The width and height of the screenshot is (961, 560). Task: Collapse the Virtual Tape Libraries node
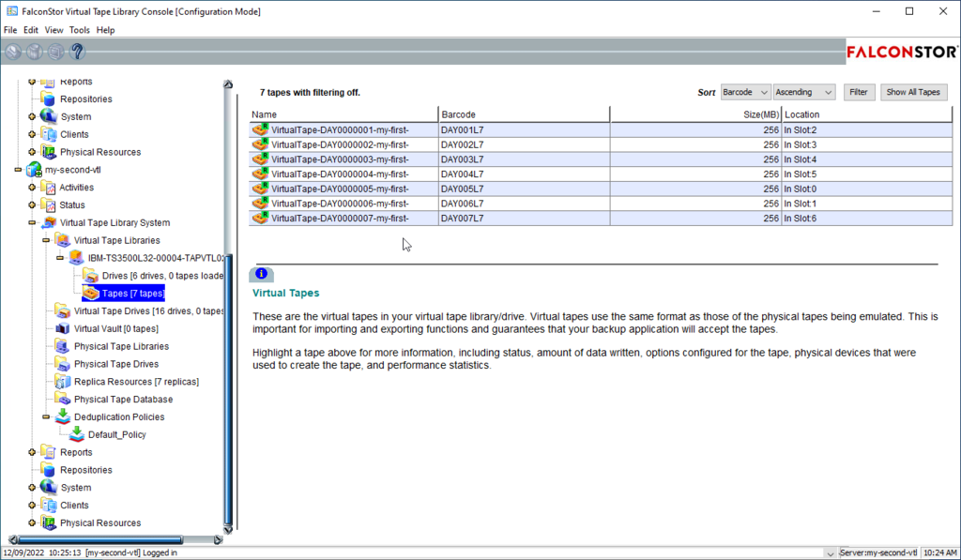tap(46, 240)
